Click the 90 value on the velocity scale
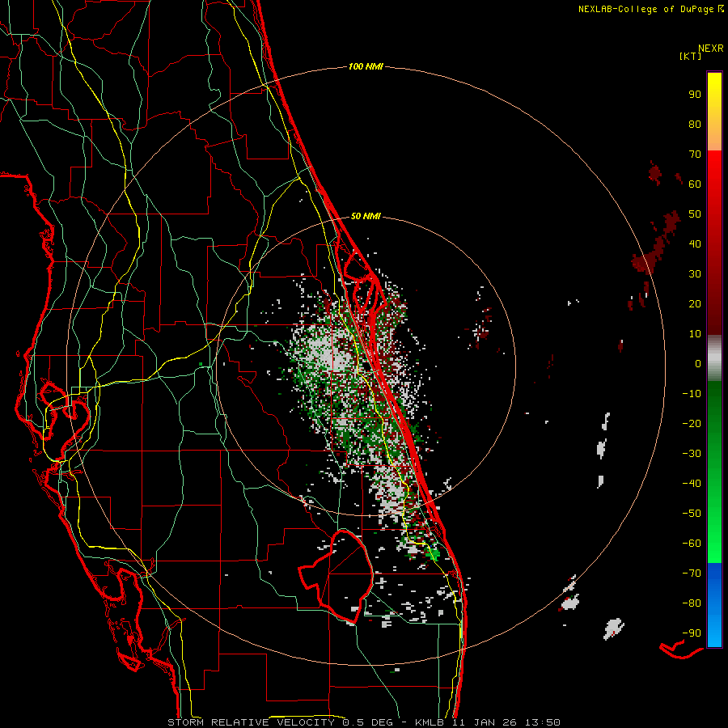The image size is (728, 728). 695,95
